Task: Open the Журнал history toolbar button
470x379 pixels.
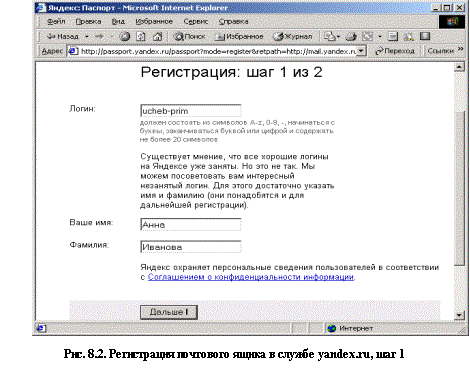Action: point(293,36)
